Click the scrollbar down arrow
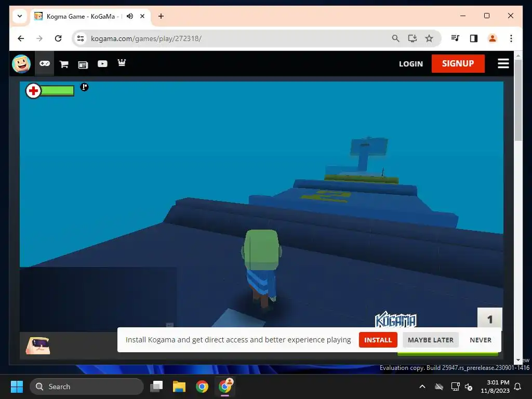This screenshot has height=399, width=532. click(x=518, y=360)
